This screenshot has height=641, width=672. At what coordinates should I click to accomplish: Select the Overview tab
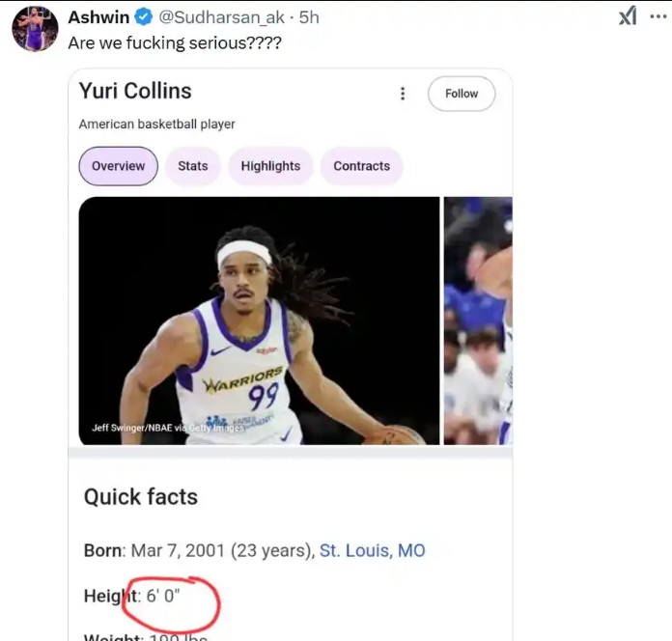tap(118, 166)
